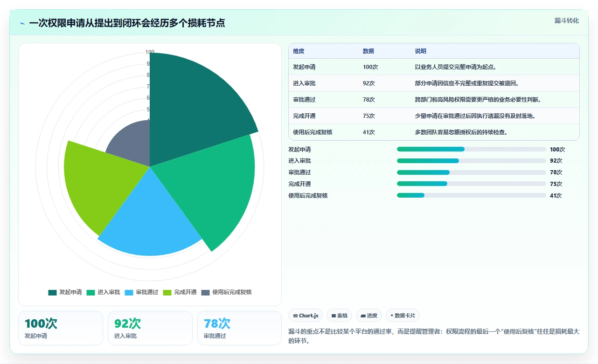The height and width of the screenshot is (364, 598).
Task: Select the 数据卡片 chip
Action: click(403, 316)
